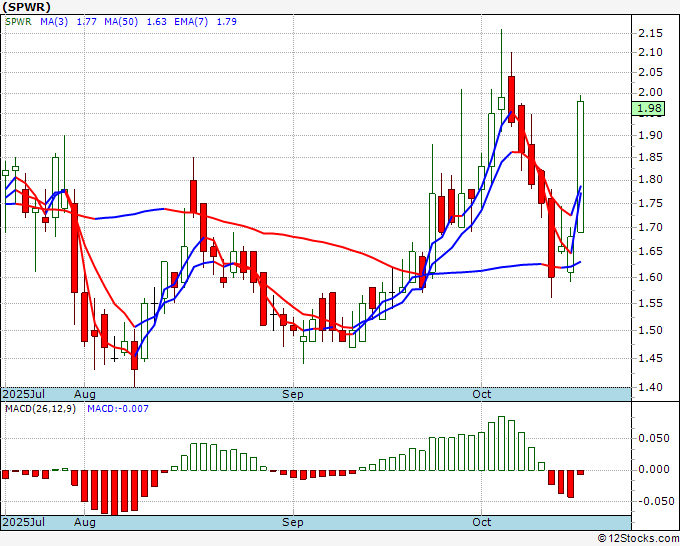Select the EMA(7) legend label
Image resolution: width=680 pixels, height=546 pixels.
[191, 21]
